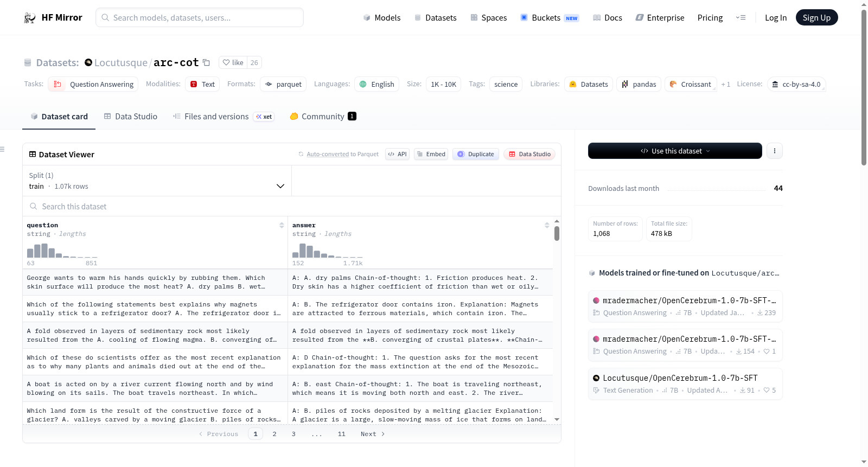
Task: Click the science tag
Action: (506, 84)
